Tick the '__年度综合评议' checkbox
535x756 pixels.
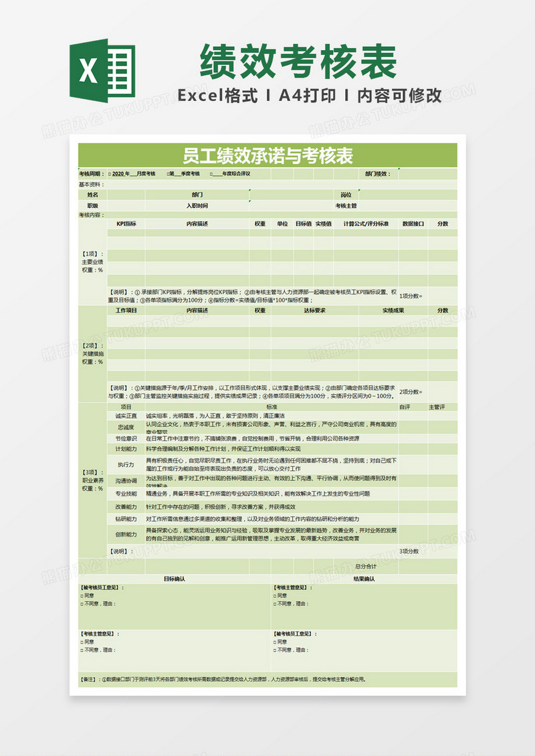point(211,174)
